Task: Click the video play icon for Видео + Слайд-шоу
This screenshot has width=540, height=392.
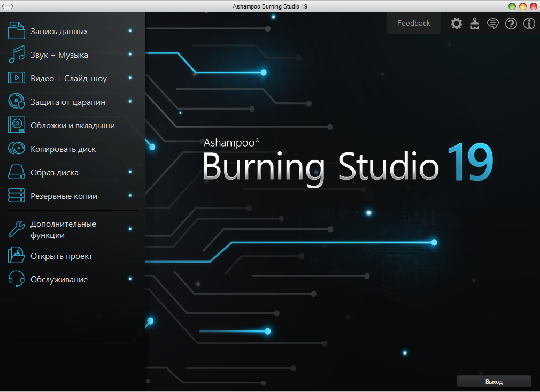Action: (x=16, y=78)
